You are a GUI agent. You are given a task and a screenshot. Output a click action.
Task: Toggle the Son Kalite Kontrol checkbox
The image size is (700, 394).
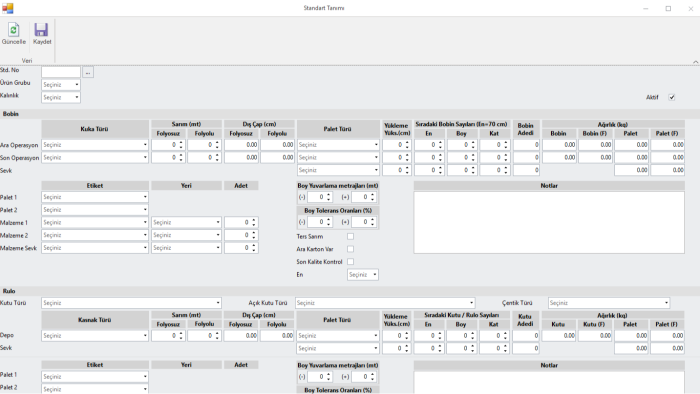coord(350,262)
